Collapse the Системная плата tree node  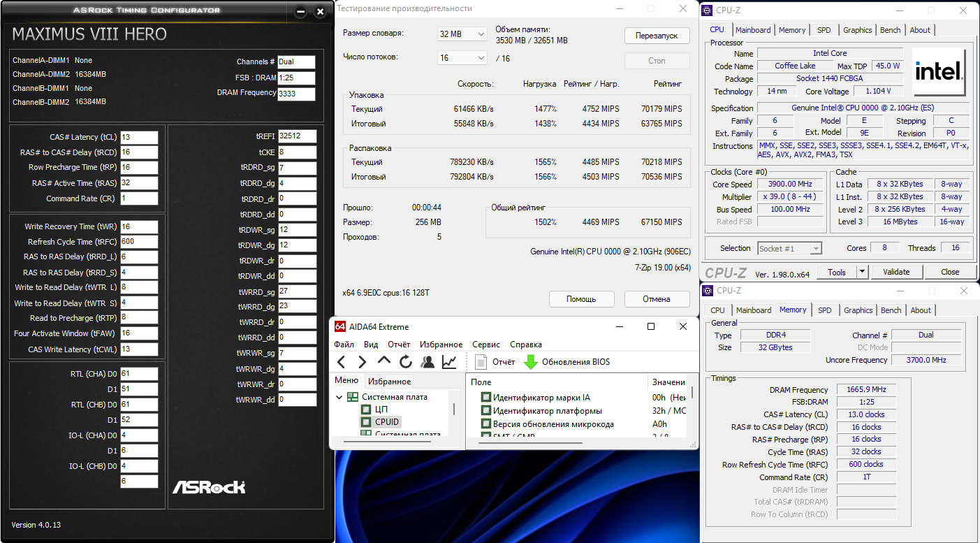pos(339,397)
